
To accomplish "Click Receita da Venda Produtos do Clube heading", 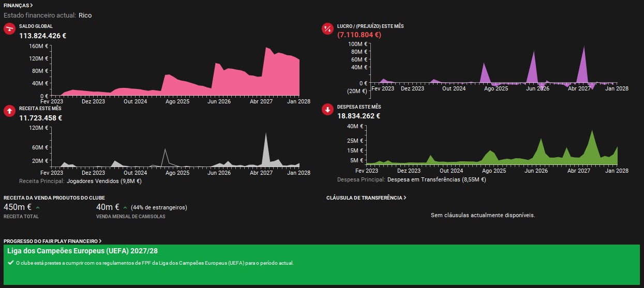I will pos(54,198).
